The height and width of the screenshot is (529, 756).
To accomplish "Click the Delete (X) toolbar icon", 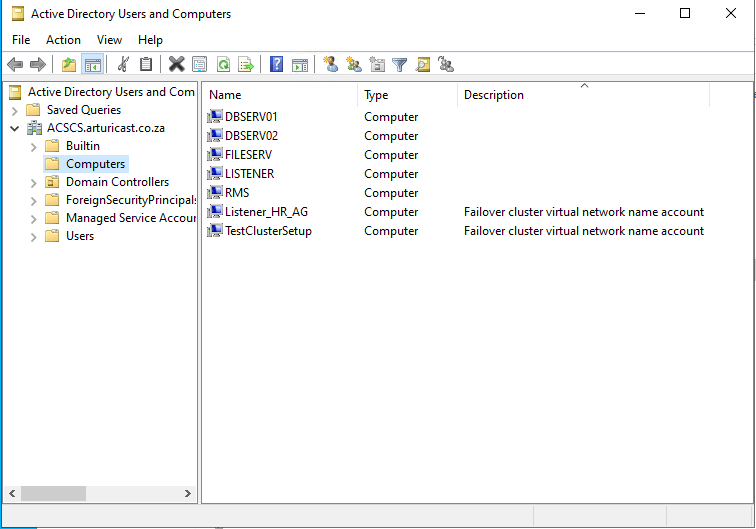I will 176,65.
